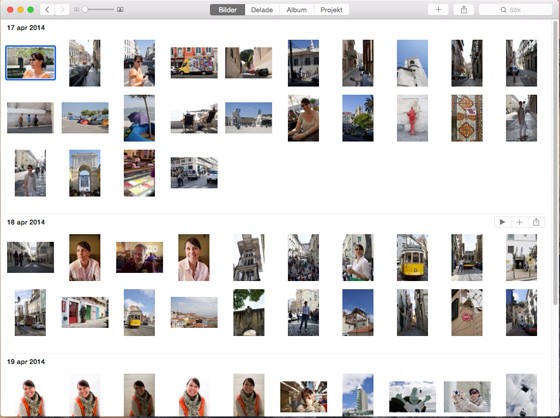Viewport: 560px width, 418px height.
Task: Select the woman seated at cafe table photo
Action: (x=303, y=118)
